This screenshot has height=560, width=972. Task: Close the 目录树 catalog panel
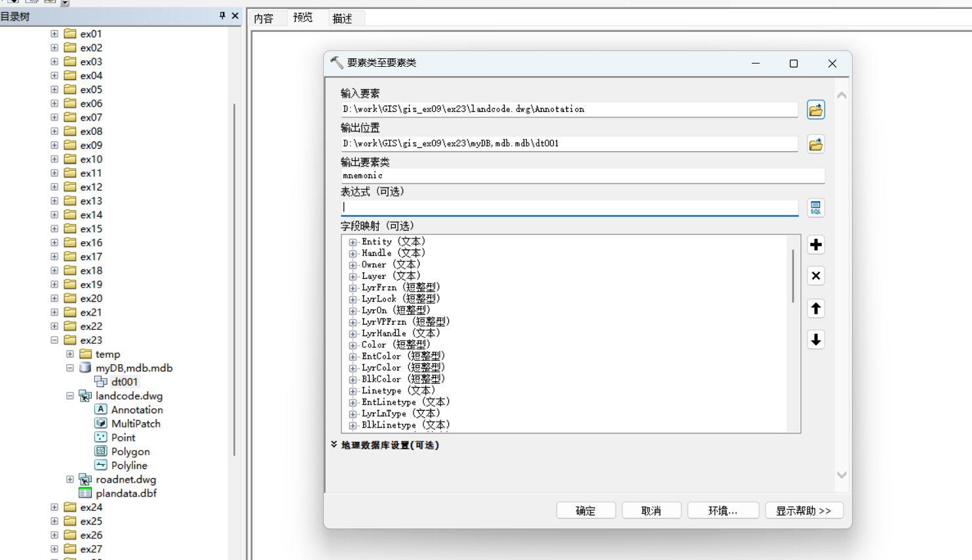[235, 16]
